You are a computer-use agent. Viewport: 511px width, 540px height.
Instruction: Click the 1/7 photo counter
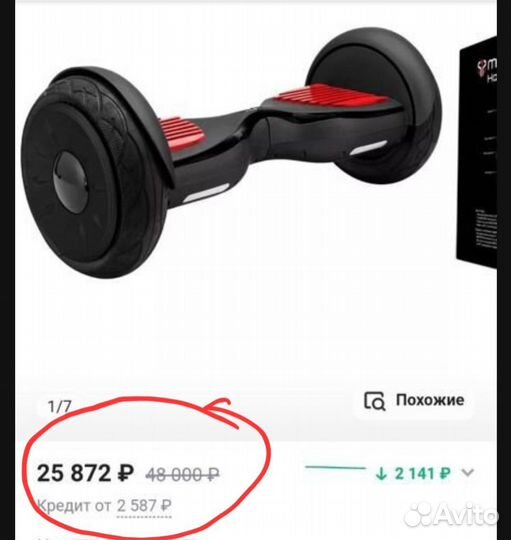(60, 406)
